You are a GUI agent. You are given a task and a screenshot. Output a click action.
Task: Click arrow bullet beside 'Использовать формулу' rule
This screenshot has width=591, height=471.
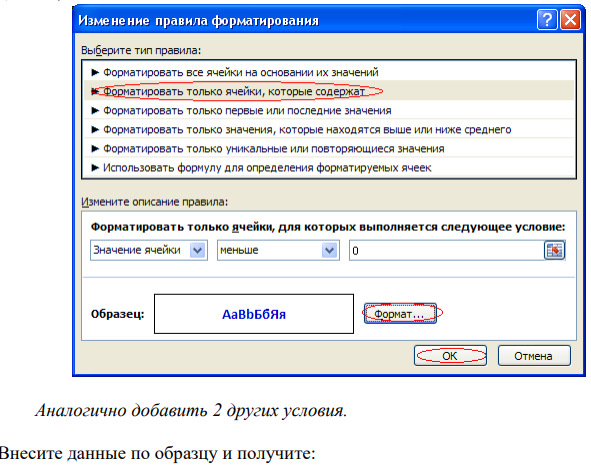[x=95, y=168]
